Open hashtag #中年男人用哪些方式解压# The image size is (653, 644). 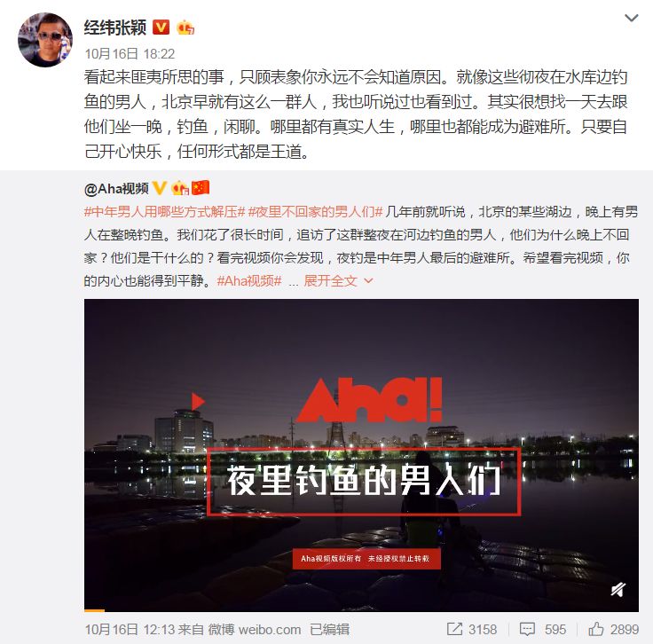[164, 212]
